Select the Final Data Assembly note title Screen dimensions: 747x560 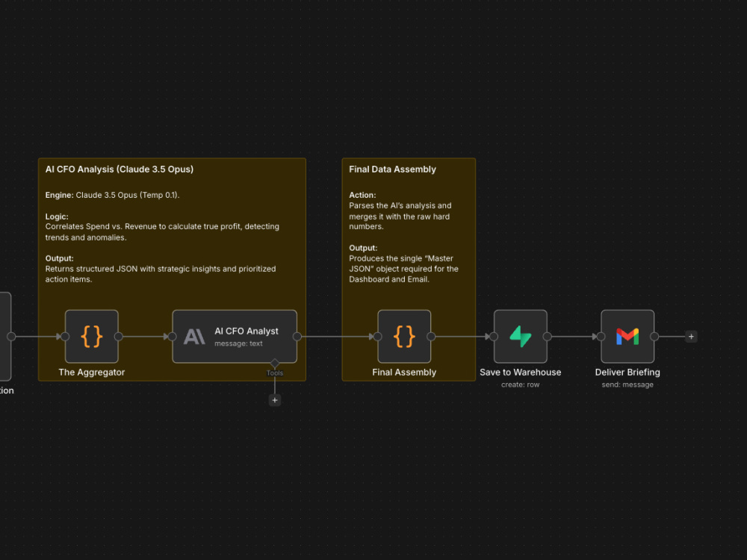(x=393, y=169)
